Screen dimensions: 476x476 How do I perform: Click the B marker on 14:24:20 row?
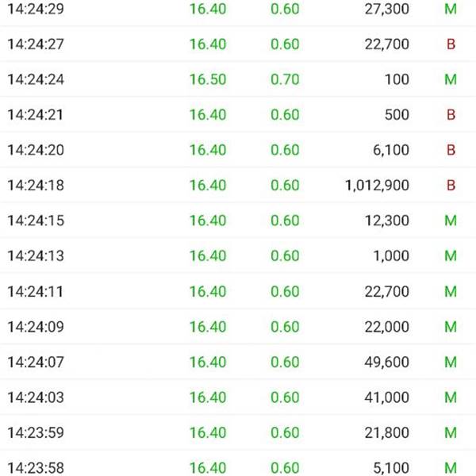(x=451, y=150)
